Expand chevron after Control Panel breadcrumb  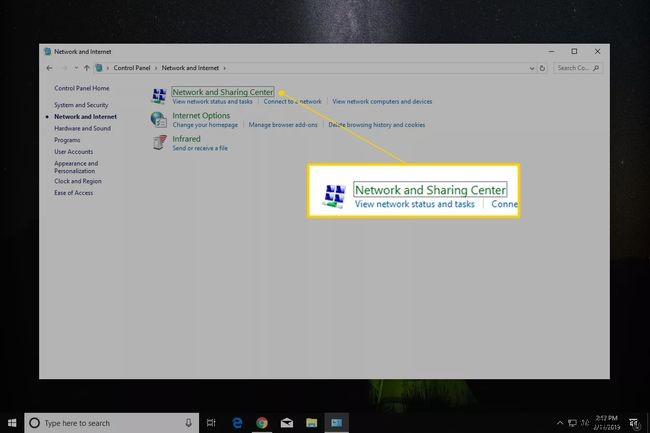click(x=156, y=68)
